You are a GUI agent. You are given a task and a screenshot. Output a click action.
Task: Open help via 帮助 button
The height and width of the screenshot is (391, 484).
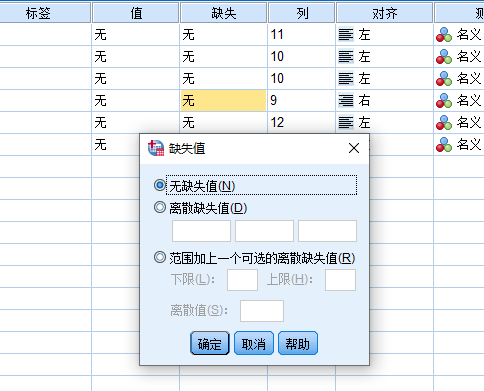[x=298, y=343]
